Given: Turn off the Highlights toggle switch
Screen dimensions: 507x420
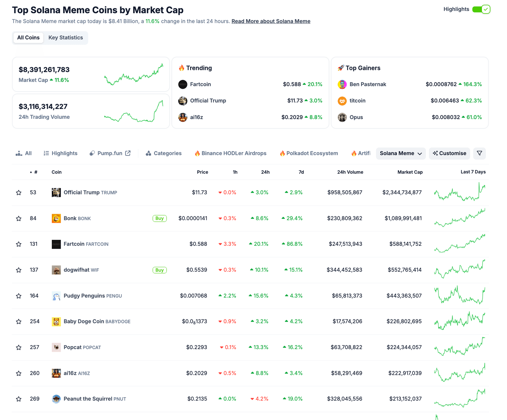Looking at the screenshot, I should (x=481, y=9).
